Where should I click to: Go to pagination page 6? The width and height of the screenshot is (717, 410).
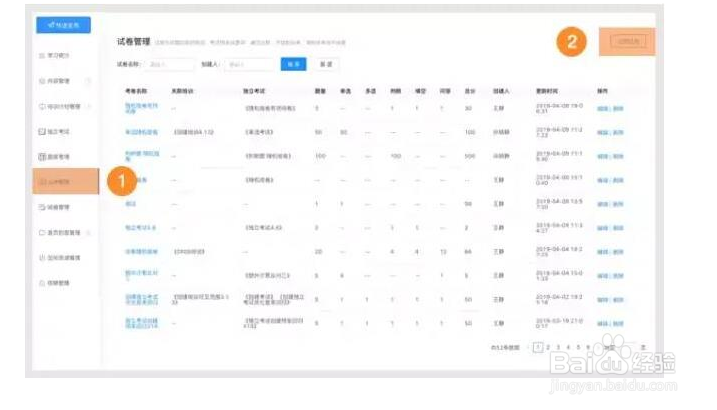click(589, 347)
